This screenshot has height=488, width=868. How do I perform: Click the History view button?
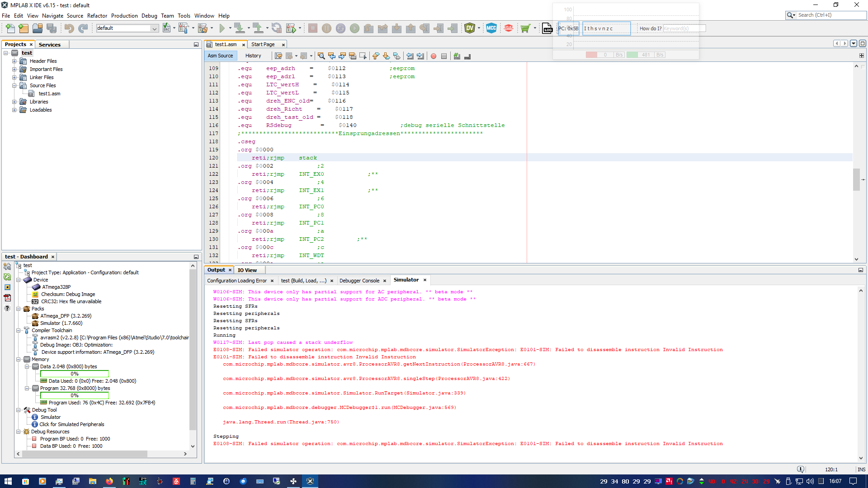[253, 56]
